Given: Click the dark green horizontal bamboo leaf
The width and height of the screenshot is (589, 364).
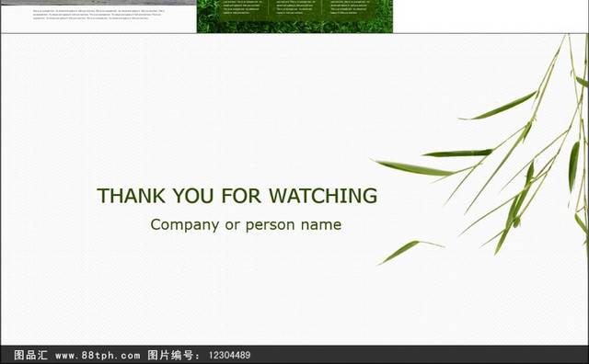Looking at the screenshot, I should tap(457, 154).
